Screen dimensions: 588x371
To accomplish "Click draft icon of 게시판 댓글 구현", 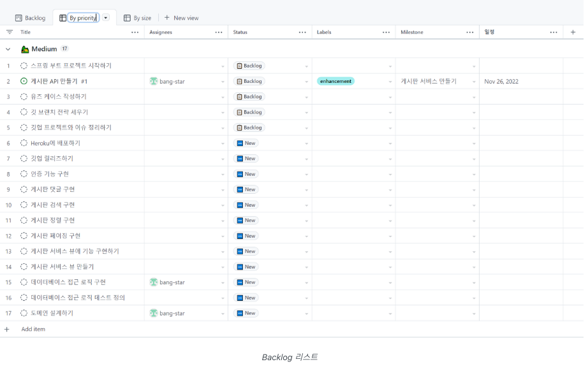I will pyautogui.click(x=24, y=189).
